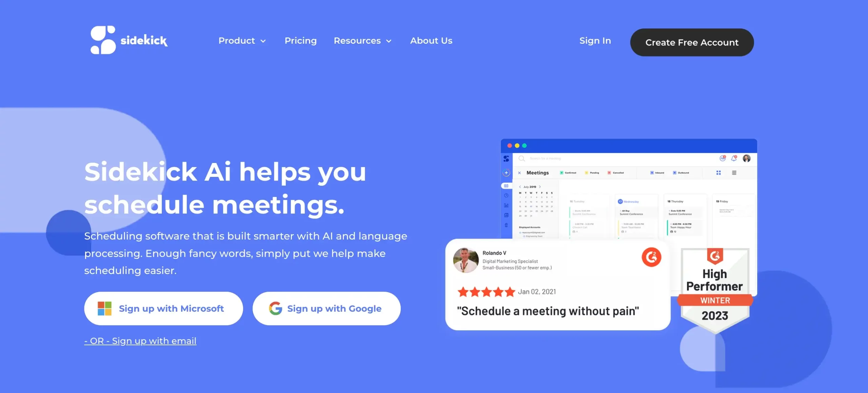Click Sign up with email link
868x393 pixels.
(140, 341)
